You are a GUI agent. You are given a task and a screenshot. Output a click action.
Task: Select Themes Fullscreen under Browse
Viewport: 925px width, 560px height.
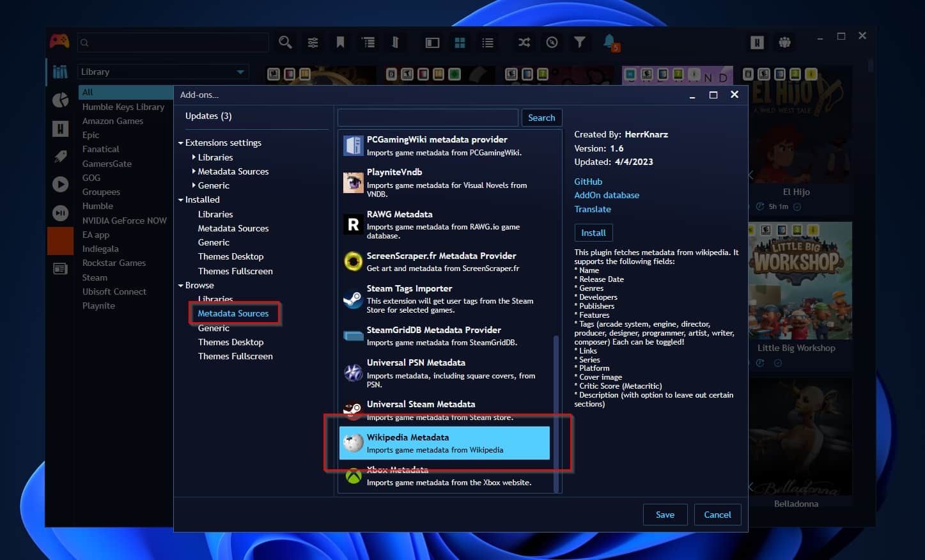(235, 356)
